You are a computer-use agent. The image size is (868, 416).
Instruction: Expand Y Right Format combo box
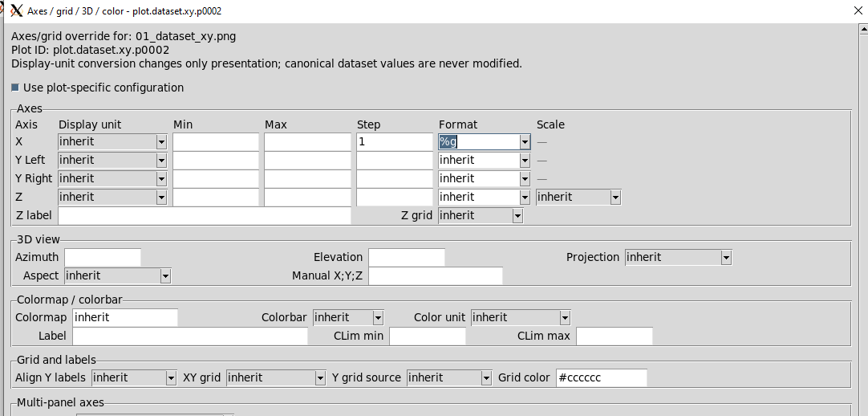click(525, 178)
